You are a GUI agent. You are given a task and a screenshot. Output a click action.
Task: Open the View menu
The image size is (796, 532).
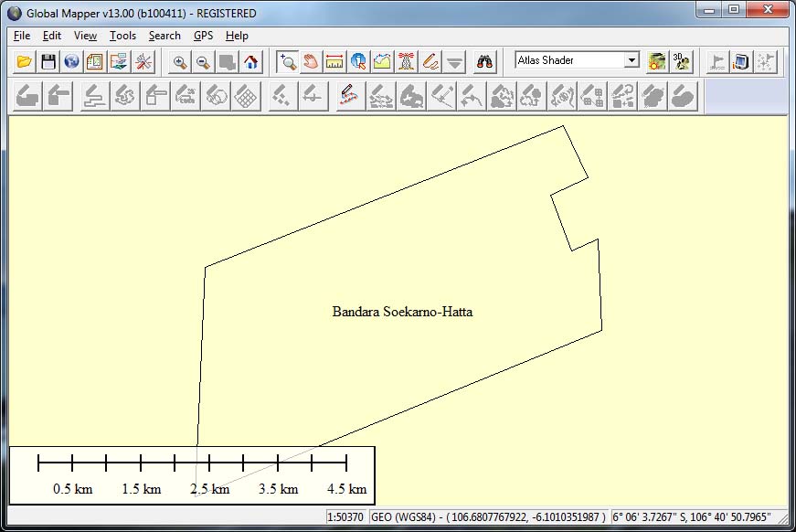tap(85, 36)
